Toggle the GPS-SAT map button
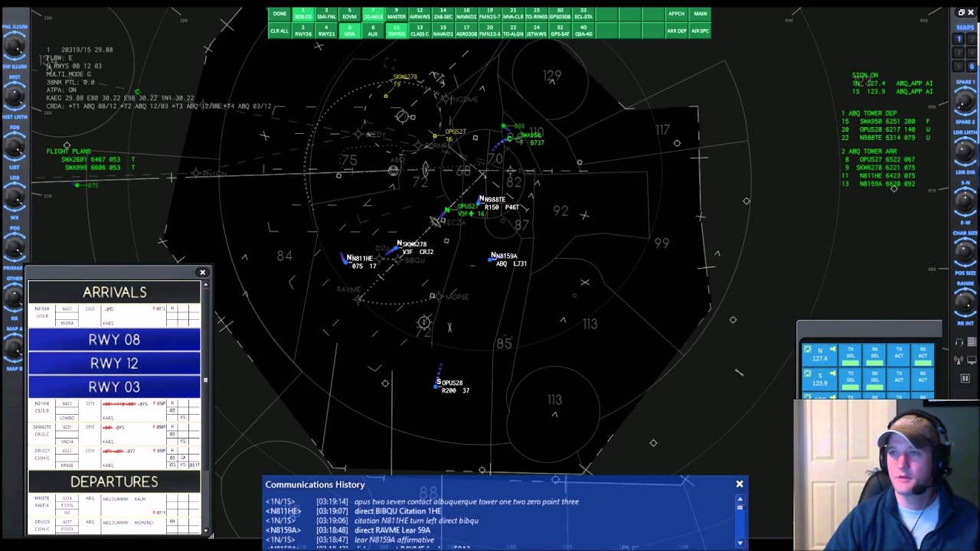This screenshot has width=980, height=551. tap(560, 31)
